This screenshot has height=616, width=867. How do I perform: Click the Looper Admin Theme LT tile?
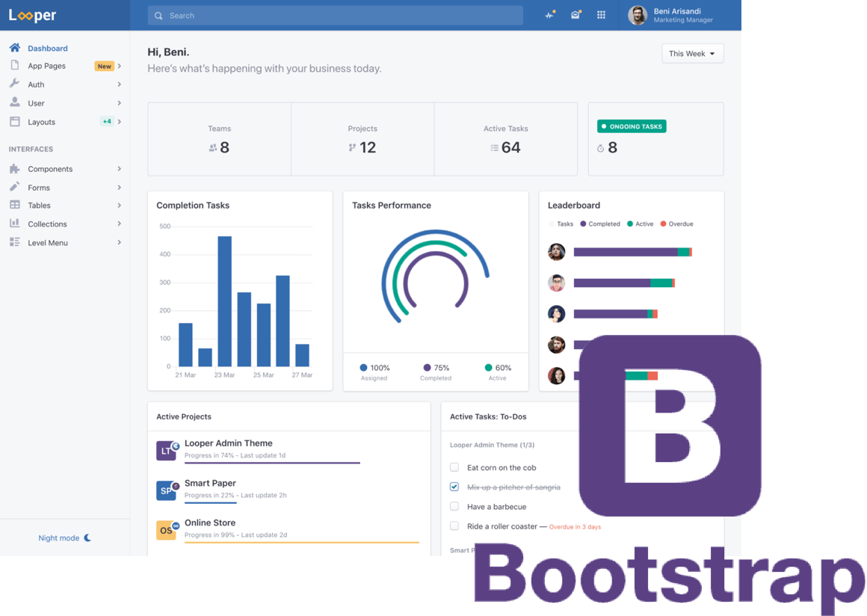tap(166, 451)
